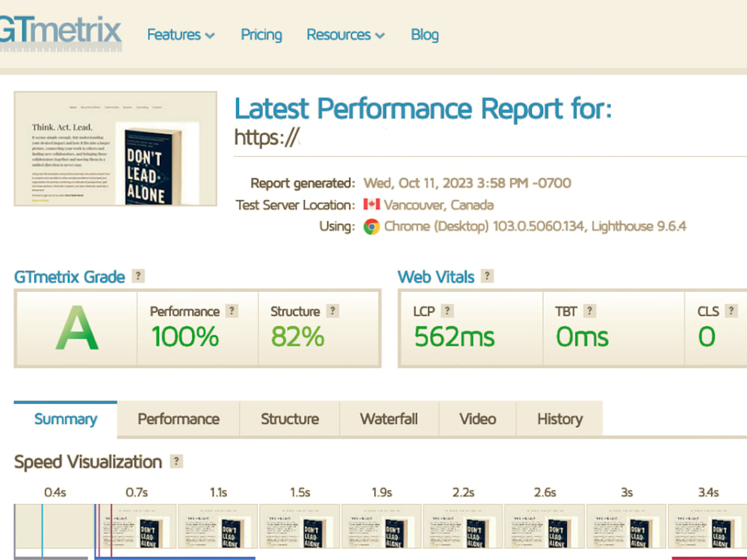This screenshot has width=747, height=560.
Task: Click the 1.9s filmstrip frame
Action: coord(381,526)
